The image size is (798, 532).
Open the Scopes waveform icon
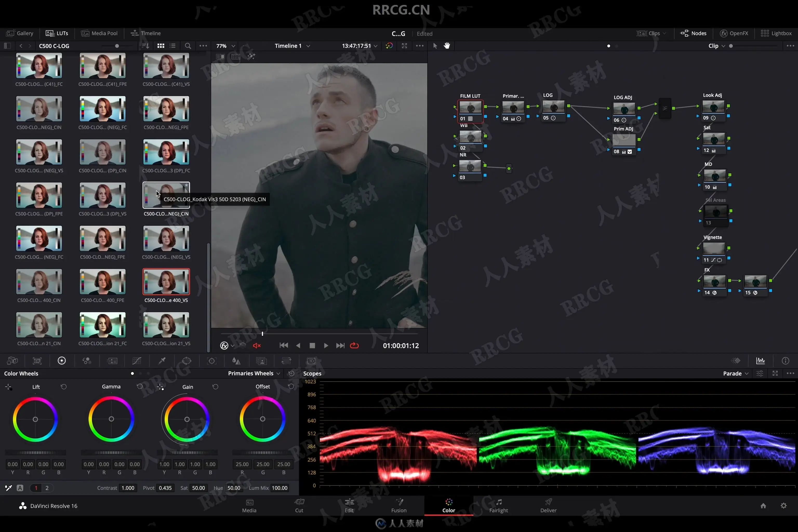point(760,361)
